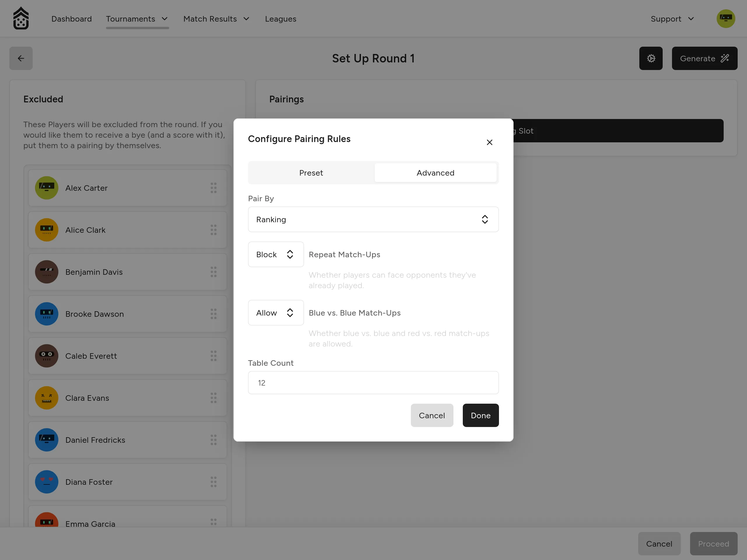
Task: Click the Generate button
Action: click(704, 58)
